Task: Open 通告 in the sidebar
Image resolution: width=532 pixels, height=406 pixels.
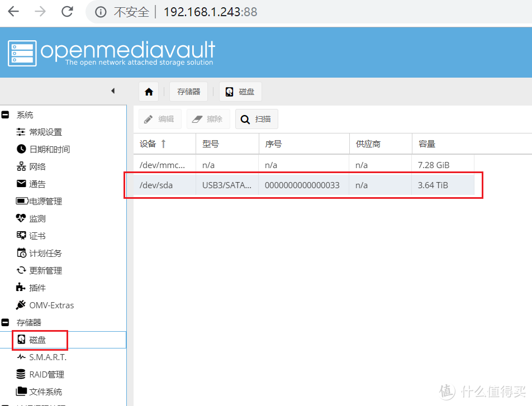Action: [x=31, y=184]
